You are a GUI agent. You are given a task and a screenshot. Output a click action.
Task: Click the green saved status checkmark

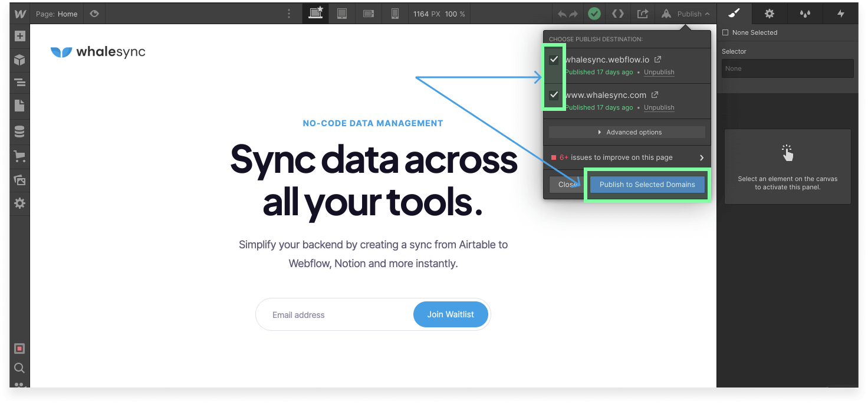coord(594,14)
